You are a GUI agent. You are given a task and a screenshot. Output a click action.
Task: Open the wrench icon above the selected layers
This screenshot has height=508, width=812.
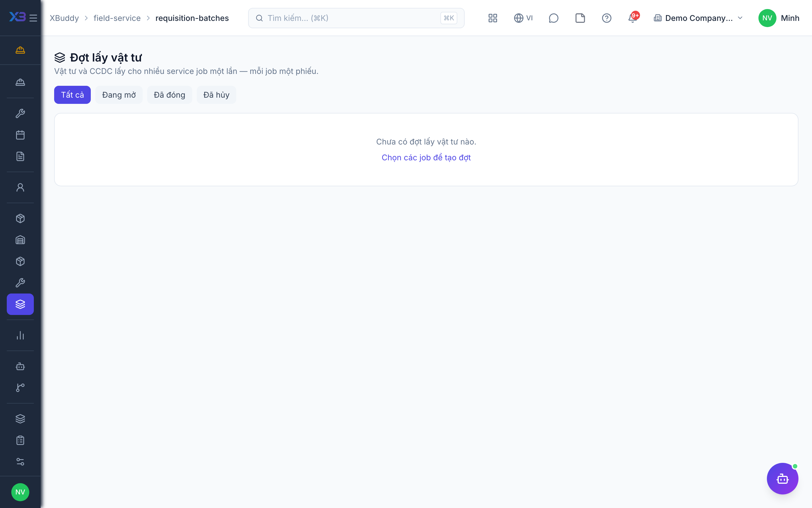[20, 283]
